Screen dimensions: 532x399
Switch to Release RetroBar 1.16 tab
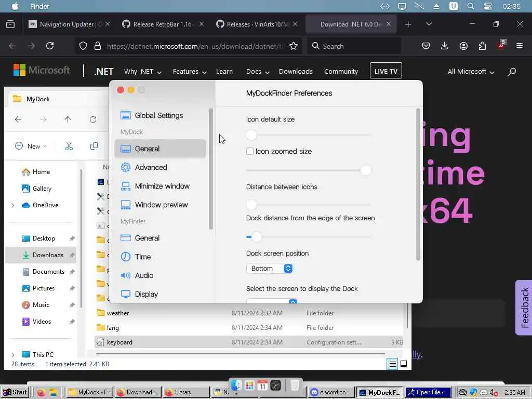[163, 24]
